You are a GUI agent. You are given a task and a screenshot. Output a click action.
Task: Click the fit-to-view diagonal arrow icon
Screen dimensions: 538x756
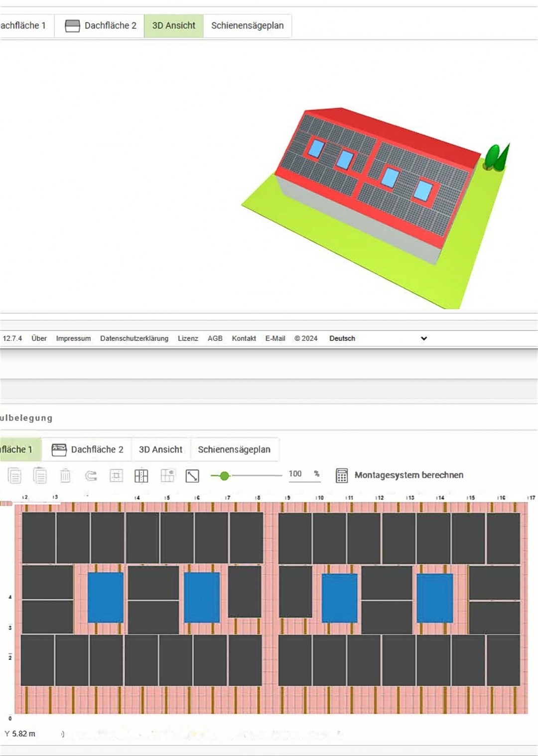tap(192, 476)
